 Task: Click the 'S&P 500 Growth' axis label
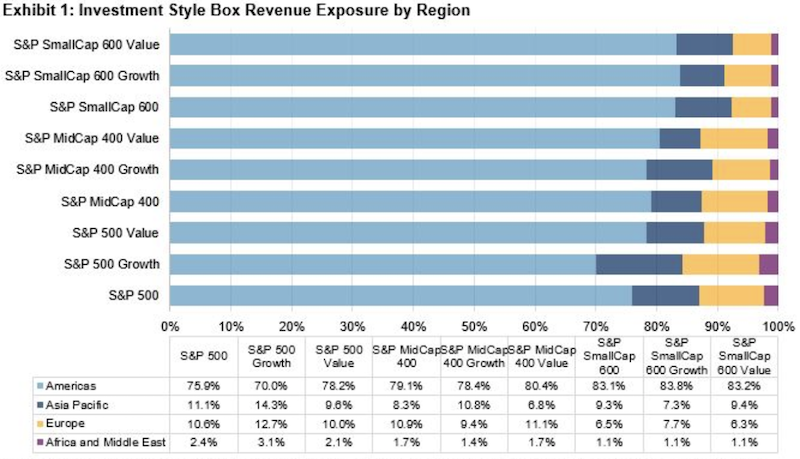[112, 264]
